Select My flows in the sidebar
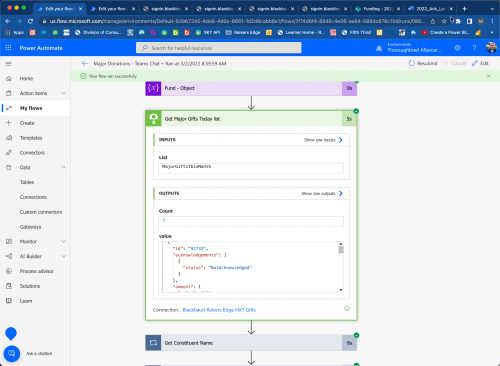Viewport: 500px width, 366px height. click(x=31, y=108)
